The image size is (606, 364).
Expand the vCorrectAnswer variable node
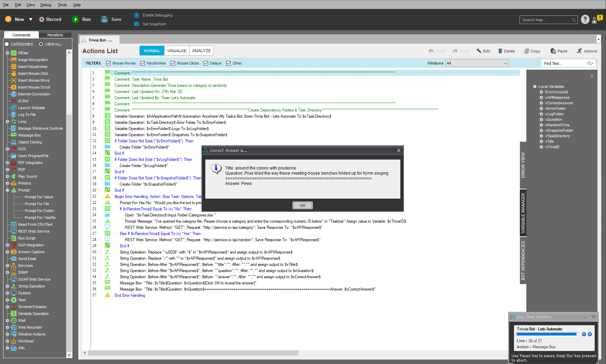click(541, 103)
